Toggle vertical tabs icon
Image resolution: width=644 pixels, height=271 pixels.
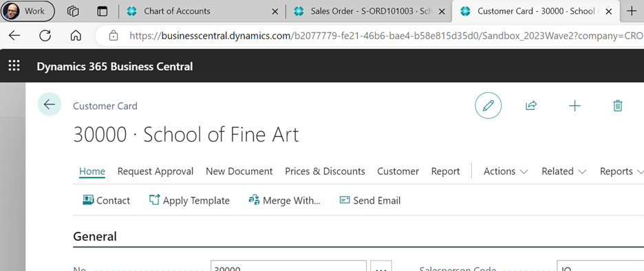(x=103, y=11)
